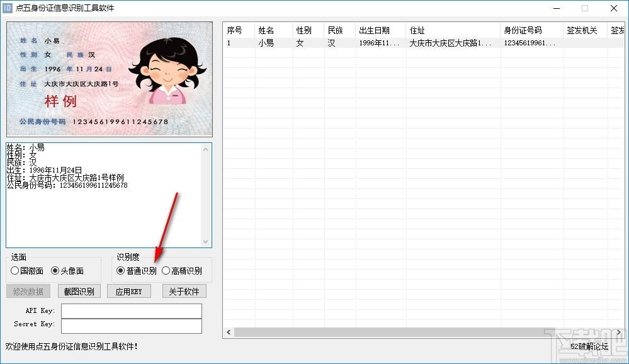Screen dimensions: 629x364
Task: Close the application window
Action: 614,8
